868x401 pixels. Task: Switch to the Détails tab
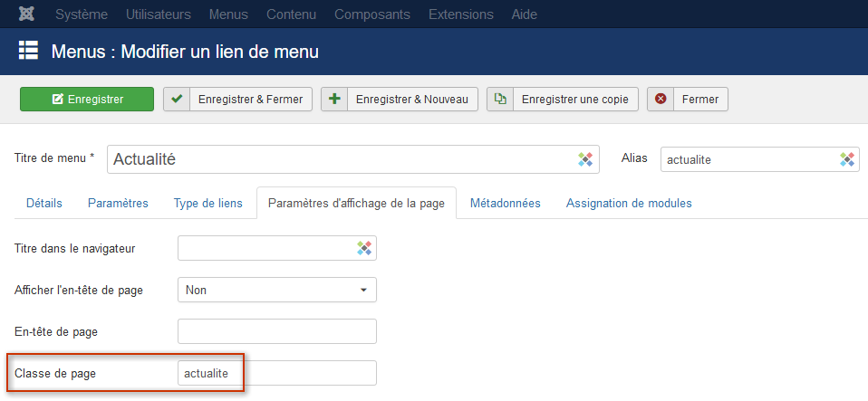pyautogui.click(x=44, y=203)
